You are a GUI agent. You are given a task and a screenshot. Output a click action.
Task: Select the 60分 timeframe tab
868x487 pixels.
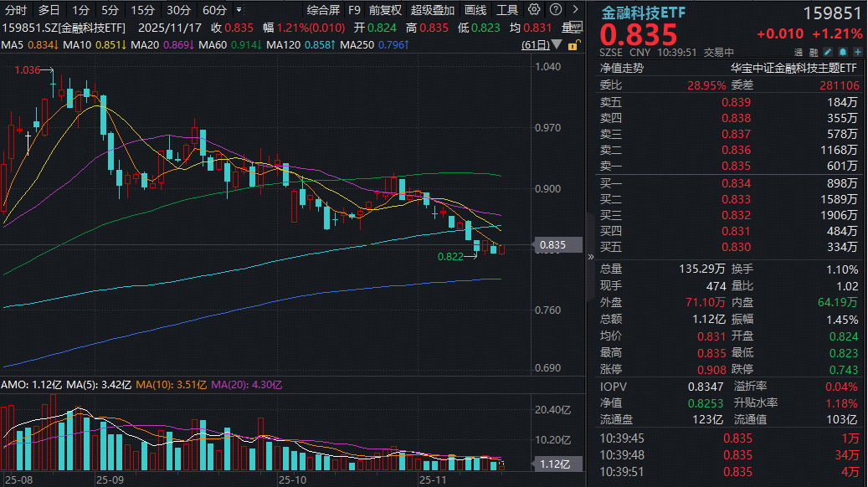pyautogui.click(x=215, y=10)
